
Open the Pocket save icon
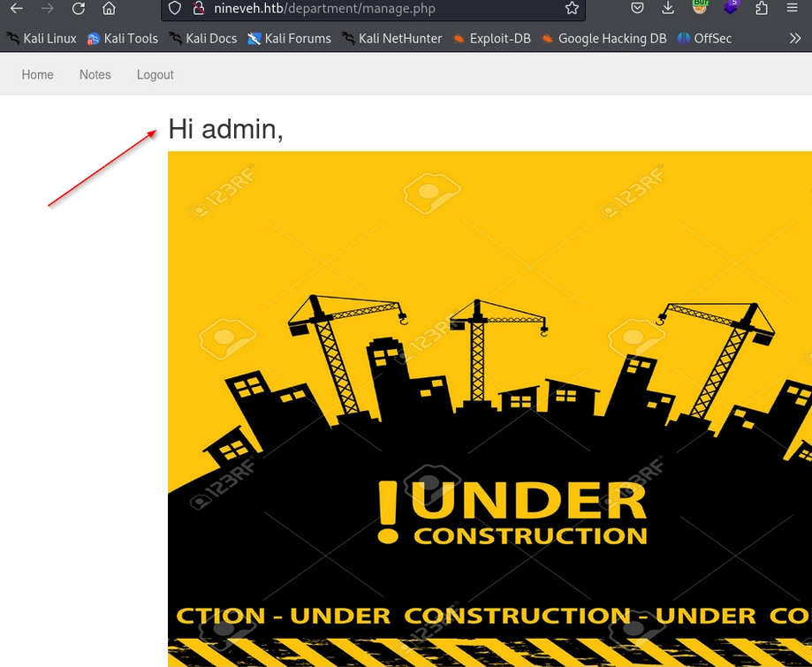point(637,9)
